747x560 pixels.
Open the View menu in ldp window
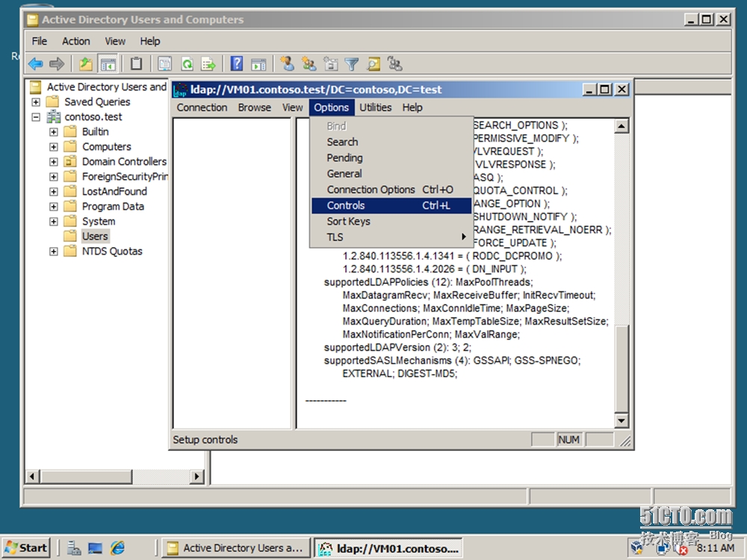292,108
